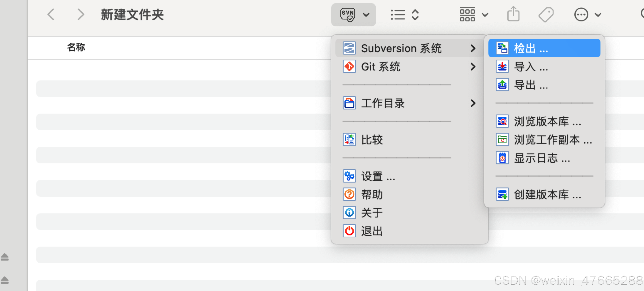Open list view sort selector

(x=405, y=15)
